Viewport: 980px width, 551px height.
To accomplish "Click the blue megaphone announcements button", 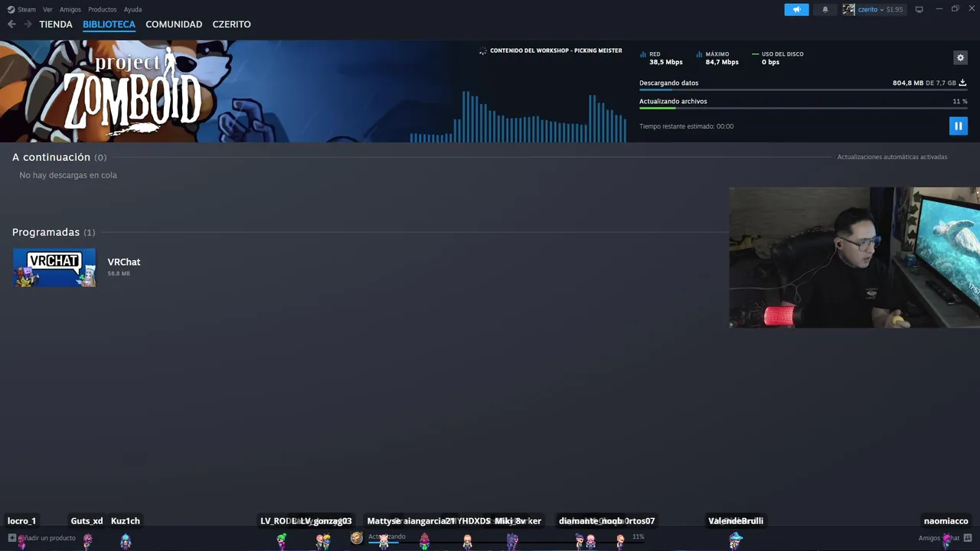I will coord(796,9).
